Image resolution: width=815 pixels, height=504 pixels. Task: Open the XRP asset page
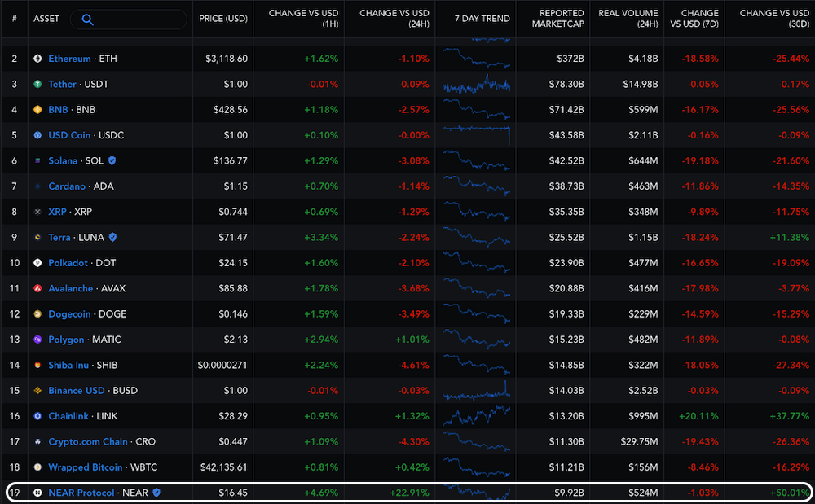57,212
